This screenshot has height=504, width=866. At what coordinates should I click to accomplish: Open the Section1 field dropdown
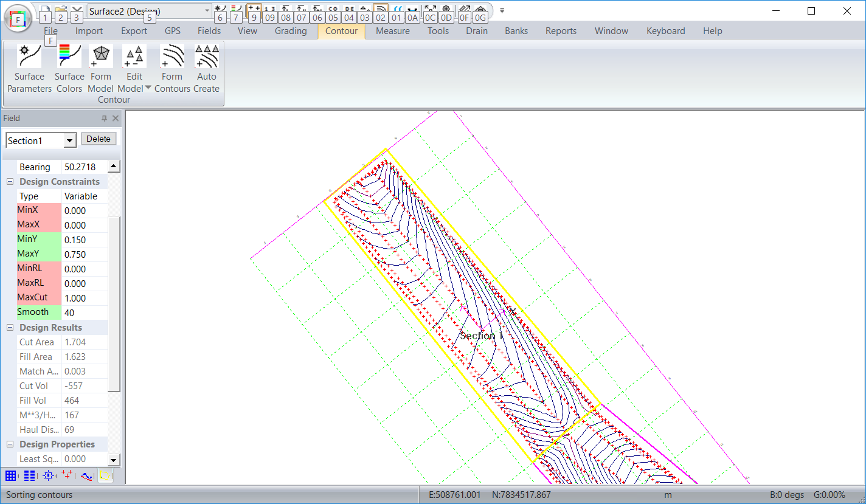[70, 141]
